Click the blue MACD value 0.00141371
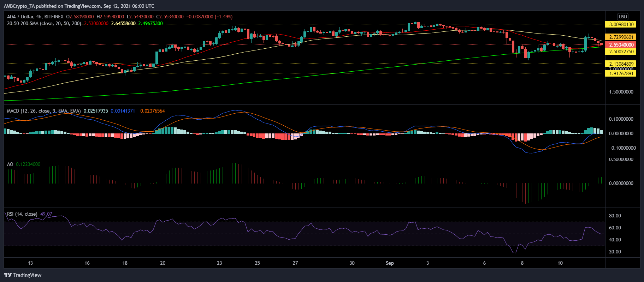The width and height of the screenshot is (644, 282). click(x=123, y=111)
